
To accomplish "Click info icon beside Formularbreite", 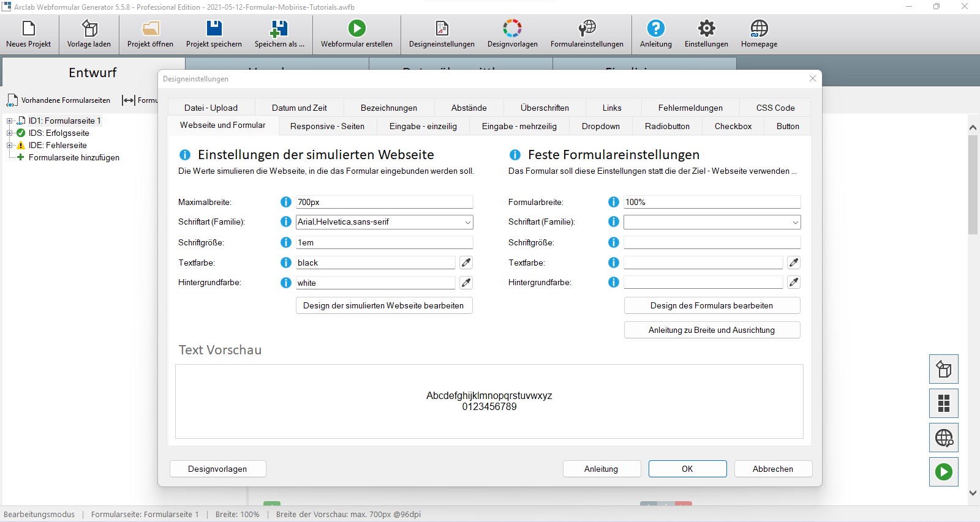I will point(613,202).
